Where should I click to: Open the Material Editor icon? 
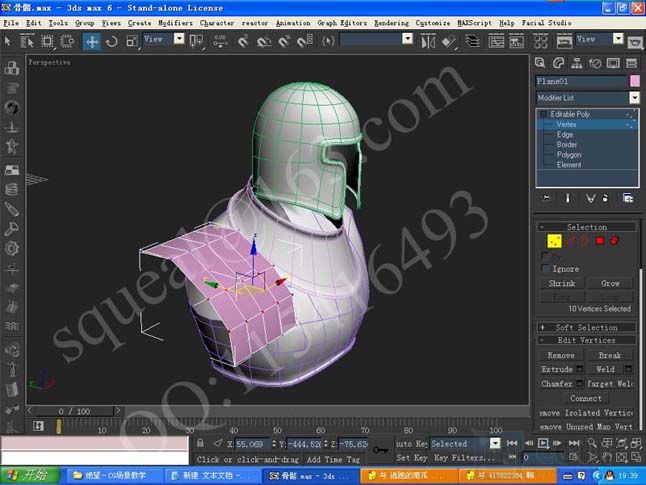click(541, 41)
